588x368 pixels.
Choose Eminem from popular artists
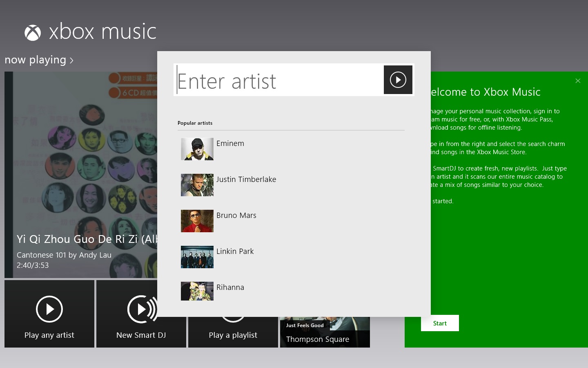(230, 144)
